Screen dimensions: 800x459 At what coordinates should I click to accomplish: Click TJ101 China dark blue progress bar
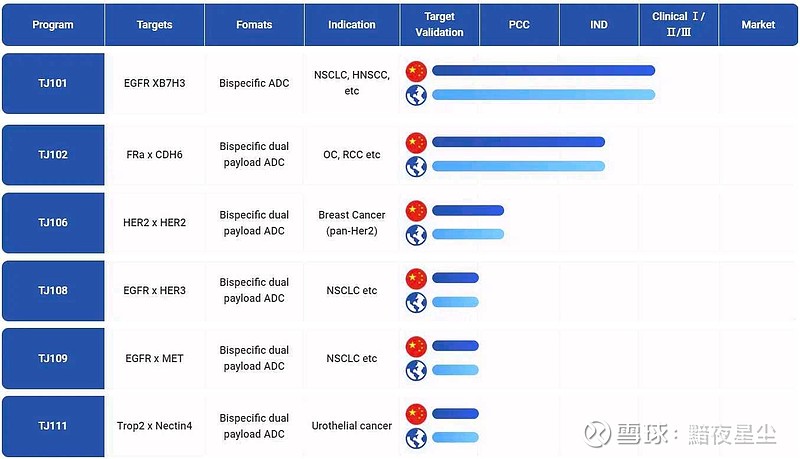543,71
